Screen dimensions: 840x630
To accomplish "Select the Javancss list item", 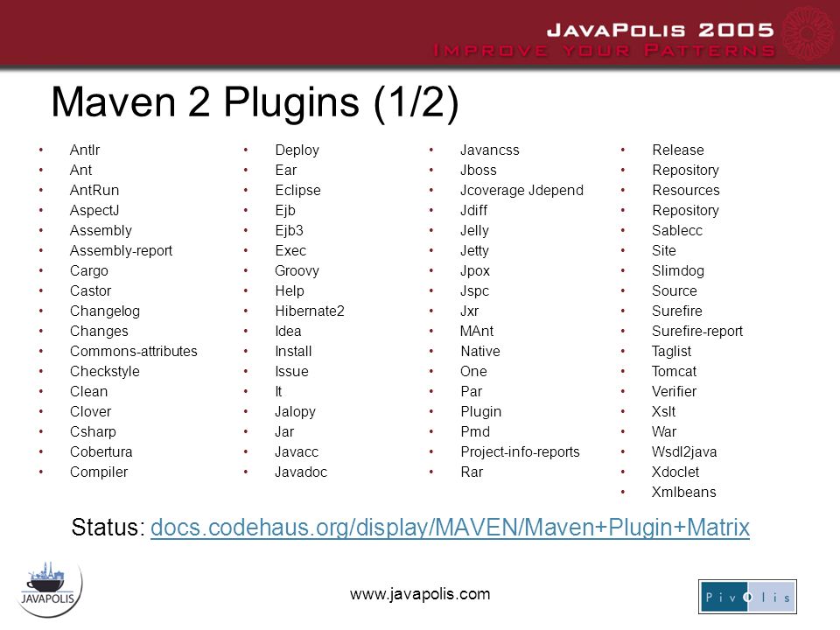I will (x=490, y=150).
